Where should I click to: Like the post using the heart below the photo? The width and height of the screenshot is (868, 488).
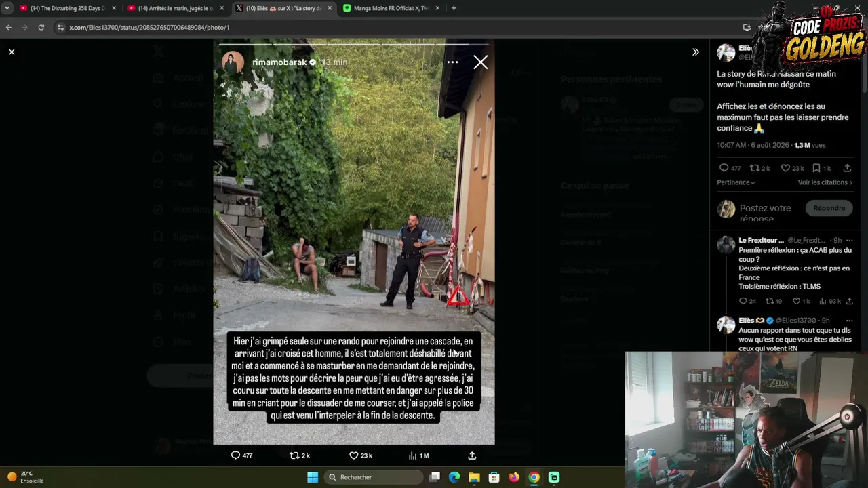click(x=353, y=455)
